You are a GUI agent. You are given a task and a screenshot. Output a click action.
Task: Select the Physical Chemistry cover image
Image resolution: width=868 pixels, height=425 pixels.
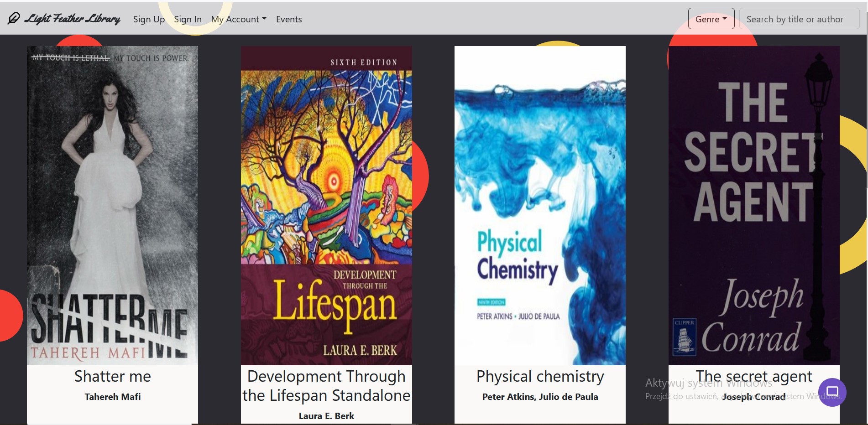click(540, 205)
